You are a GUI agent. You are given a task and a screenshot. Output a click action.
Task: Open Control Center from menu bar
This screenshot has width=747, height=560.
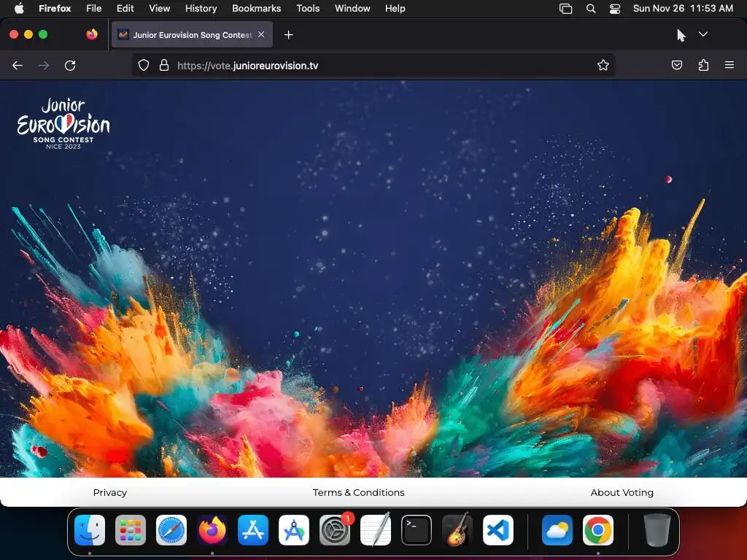click(x=615, y=9)
